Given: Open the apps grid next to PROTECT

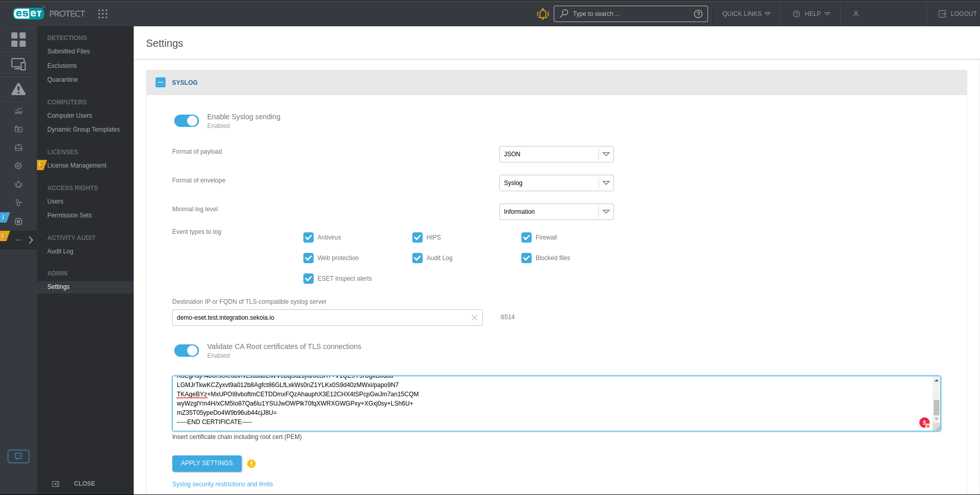Looking at the screenshot, I should (x=103, y=14).
